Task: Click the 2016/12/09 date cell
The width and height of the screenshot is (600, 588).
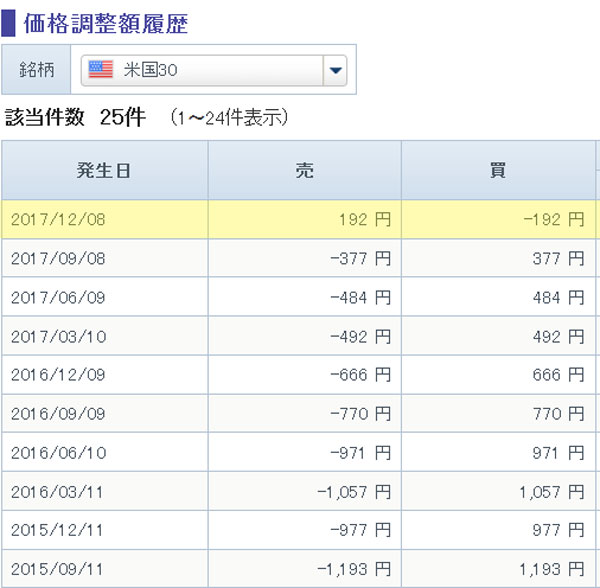Action: point(58,375)
